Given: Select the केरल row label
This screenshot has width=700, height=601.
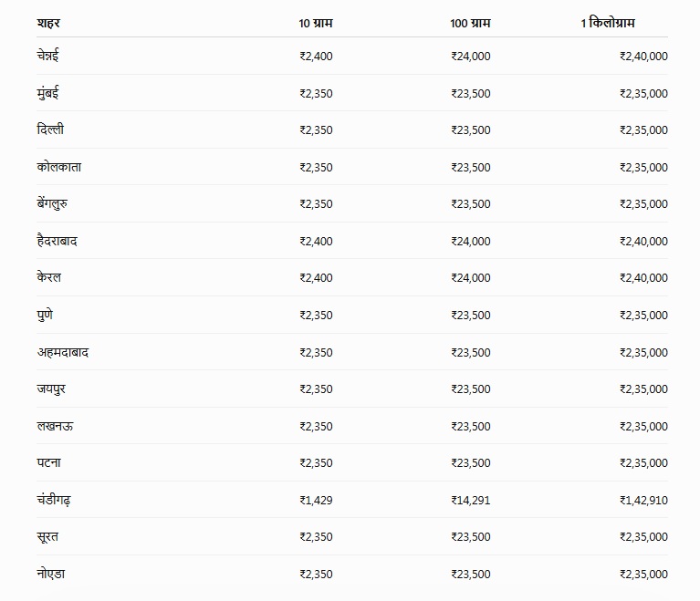Looking at the screenshot, I should click(48, 277).
